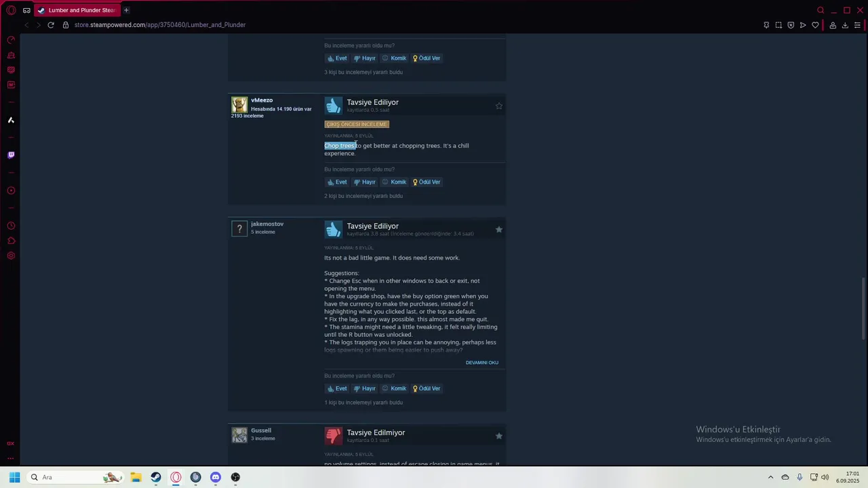Mark jakemostov's review as Komik

(394, 388)
